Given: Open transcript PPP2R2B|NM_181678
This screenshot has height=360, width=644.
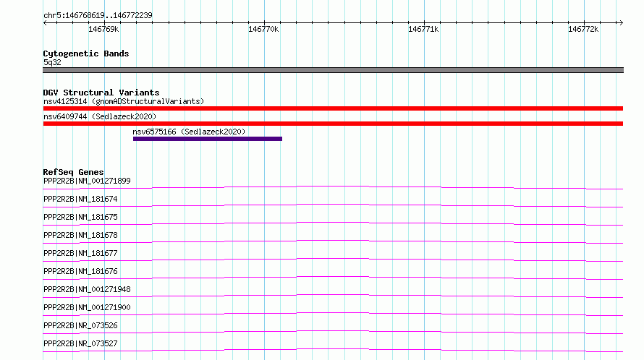Looking at the screenshot, I should [x=80, y=235].
